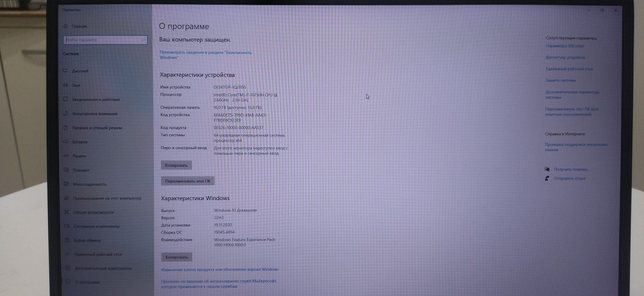Open rename PC for advanced users link
Screen dimensions: 644x296
[572, 112]
